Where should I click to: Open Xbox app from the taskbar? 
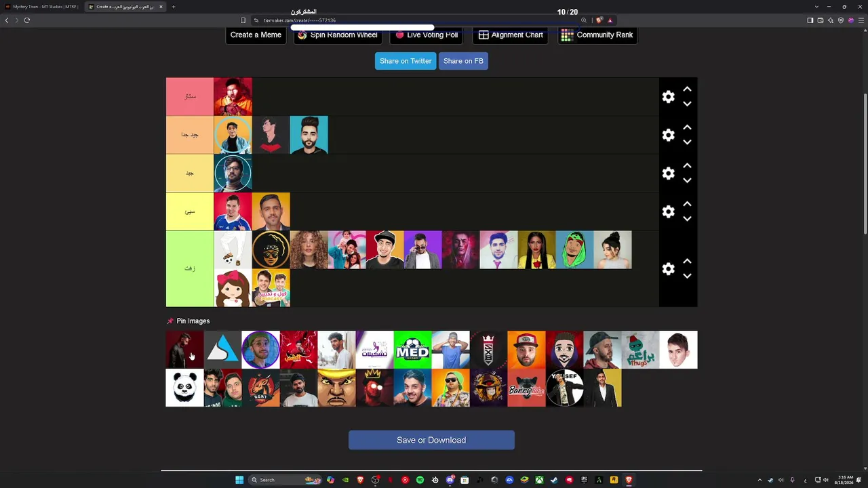(539, 480)
